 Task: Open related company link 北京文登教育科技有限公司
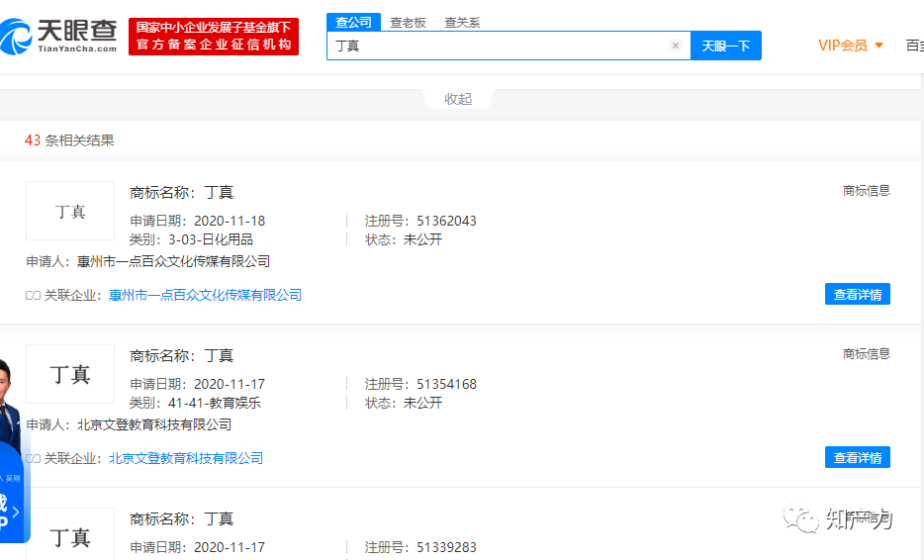click(186, 458)
